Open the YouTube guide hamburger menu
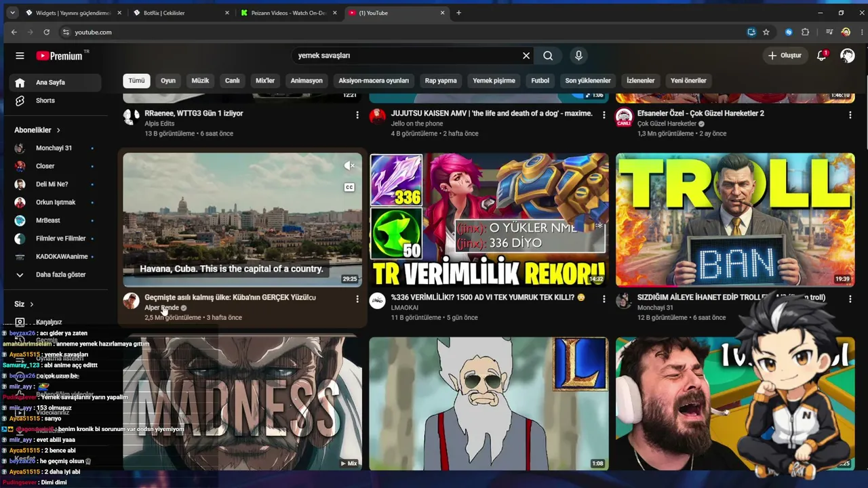 [x=20, y=56]
